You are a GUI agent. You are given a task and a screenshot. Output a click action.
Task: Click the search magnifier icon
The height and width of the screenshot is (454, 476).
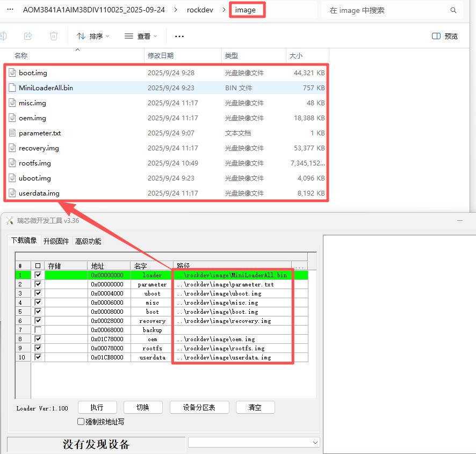click(x=453, y=10)
